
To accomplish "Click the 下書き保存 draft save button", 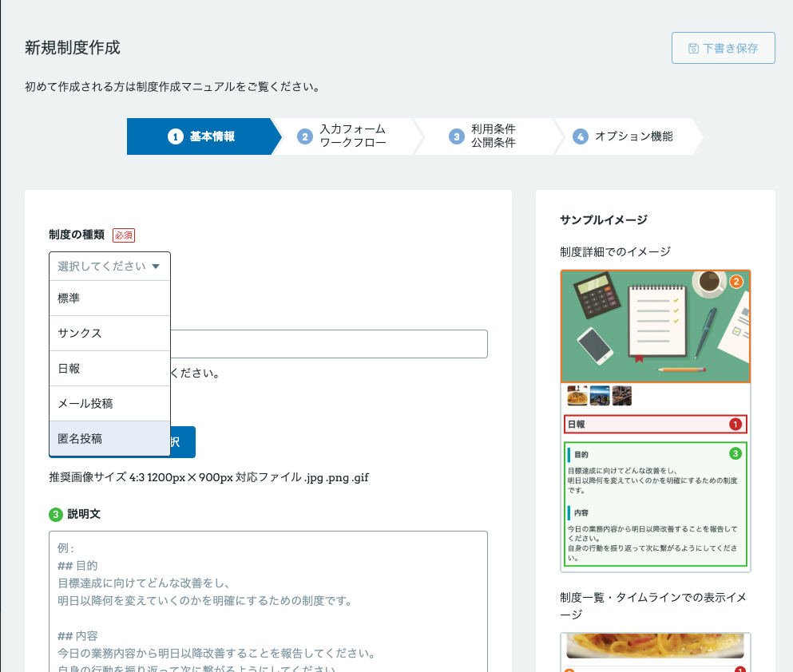I will (x=723, y=48).
